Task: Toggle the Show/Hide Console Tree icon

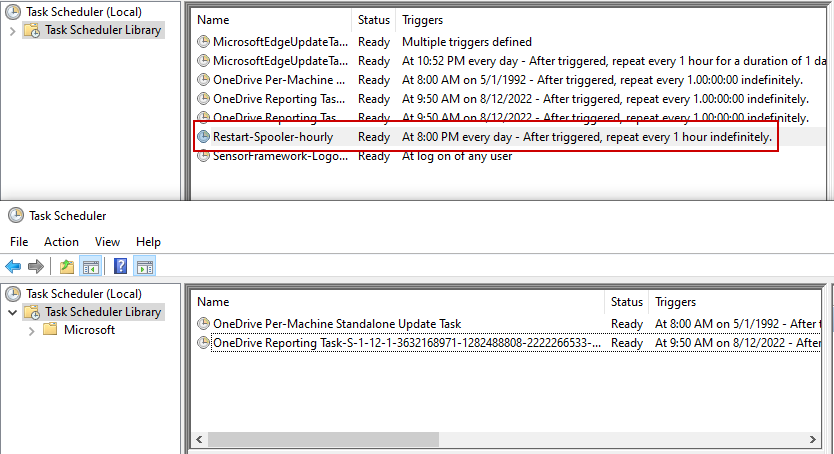Action: point(90,267)
